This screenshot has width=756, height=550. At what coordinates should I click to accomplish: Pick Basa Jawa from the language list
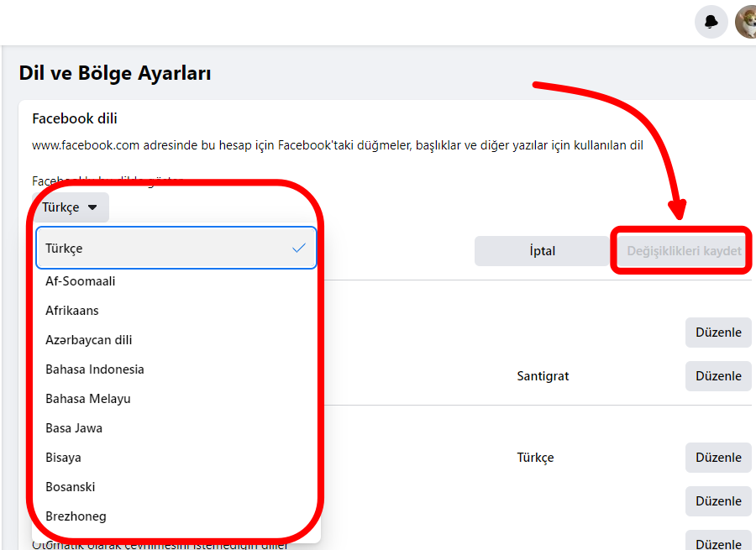pyautogui.click(x=74, y=428)
